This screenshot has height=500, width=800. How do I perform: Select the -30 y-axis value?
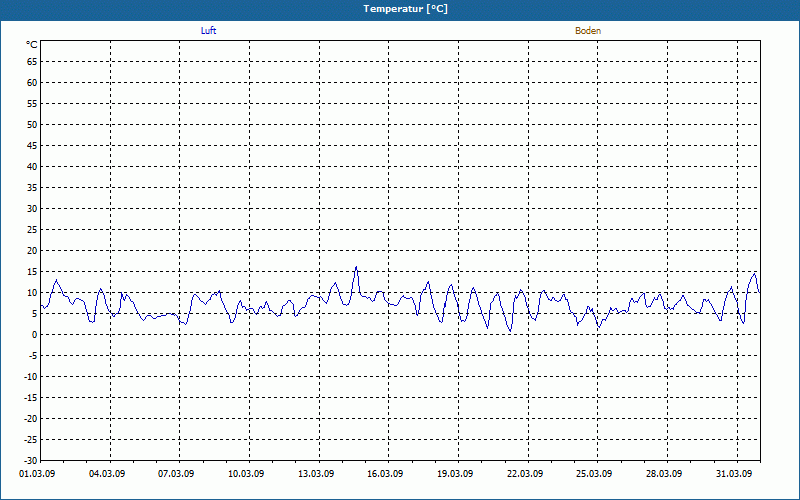[31, 461]
